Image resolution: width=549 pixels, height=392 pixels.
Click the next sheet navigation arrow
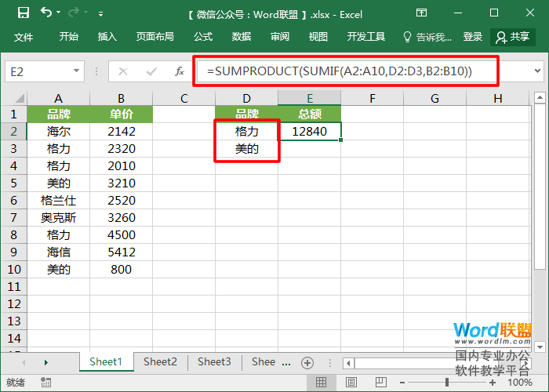click(x=45, y=362)
